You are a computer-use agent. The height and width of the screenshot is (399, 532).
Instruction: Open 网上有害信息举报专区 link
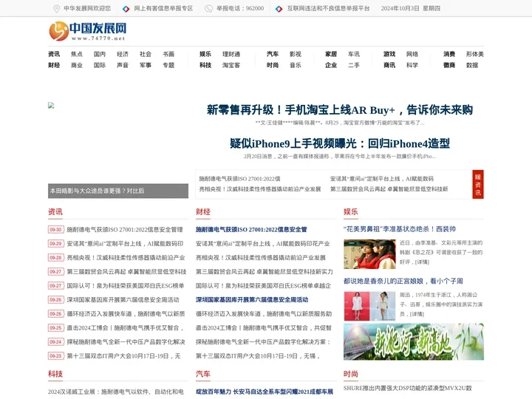coord(163,8)
